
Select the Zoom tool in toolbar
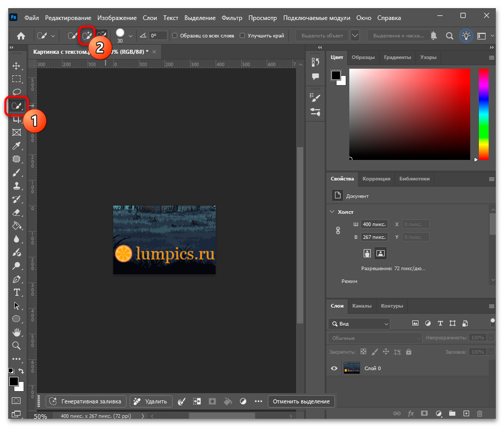point(16,345)
